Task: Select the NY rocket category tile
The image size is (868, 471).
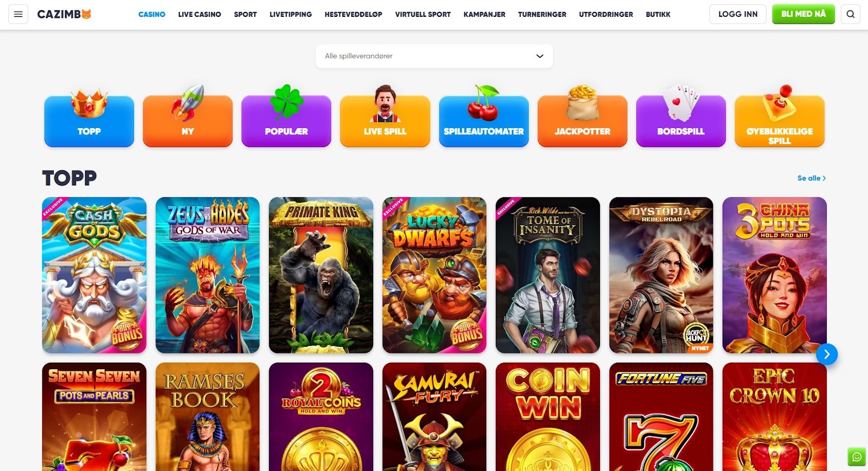Action: (x=188, y=121)
